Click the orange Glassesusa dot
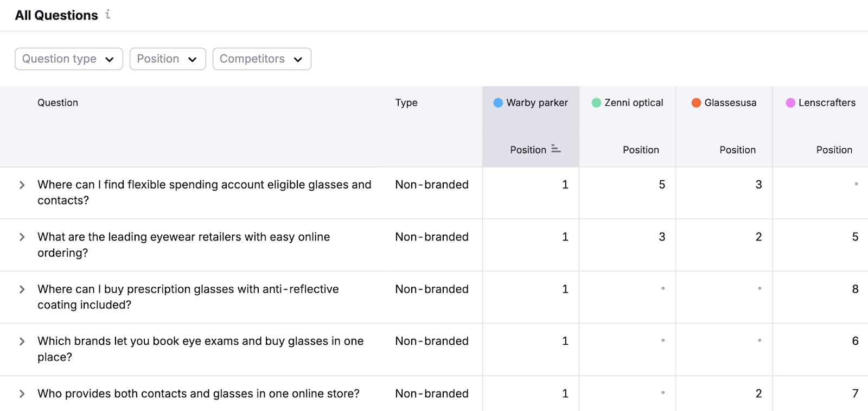 click(696, 103)
